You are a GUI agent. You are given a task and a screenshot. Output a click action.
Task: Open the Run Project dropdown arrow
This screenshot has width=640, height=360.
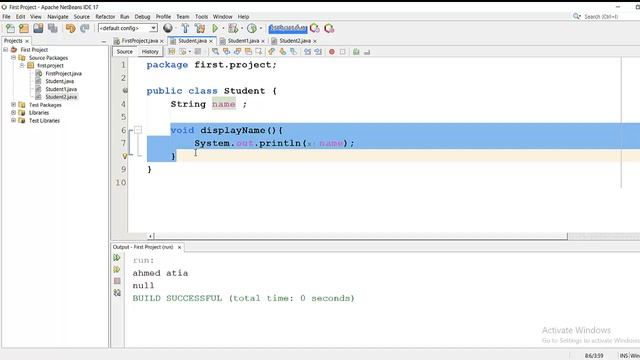(x=223, y=28)
